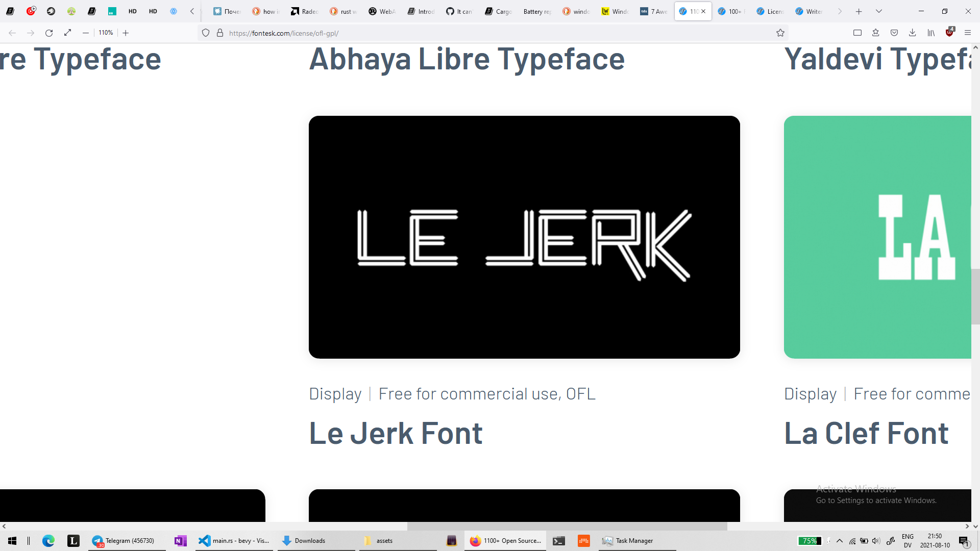The width and height of the screenshot is (980, 551).
Task: List all tabs with dropdown arrow
Action: [x=878, y=11]
